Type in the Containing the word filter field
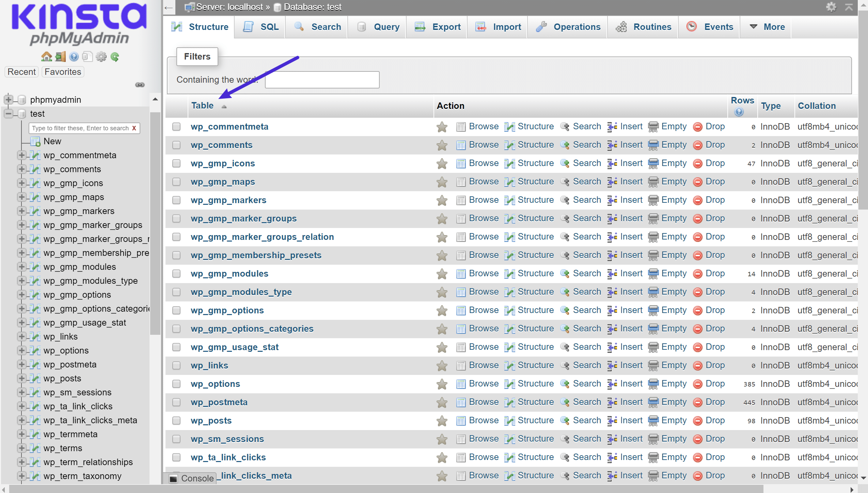Viewport: 868px width, 493px height. point(322,79)
